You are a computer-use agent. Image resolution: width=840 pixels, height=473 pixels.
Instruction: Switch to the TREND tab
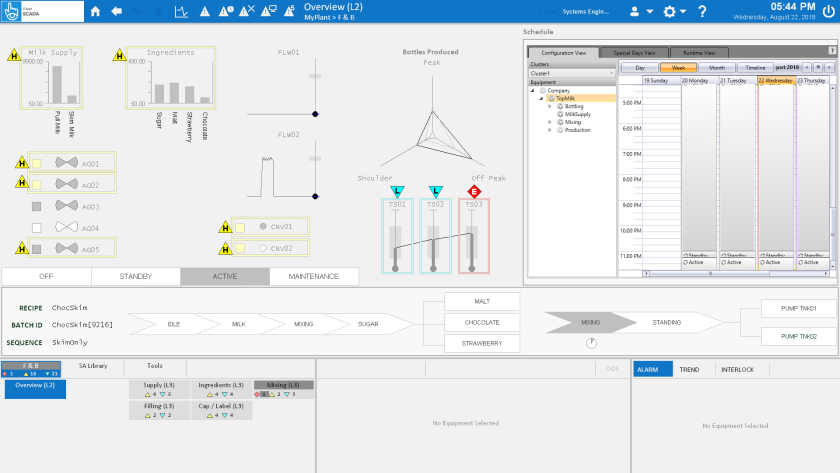click(x=689, y=369)
